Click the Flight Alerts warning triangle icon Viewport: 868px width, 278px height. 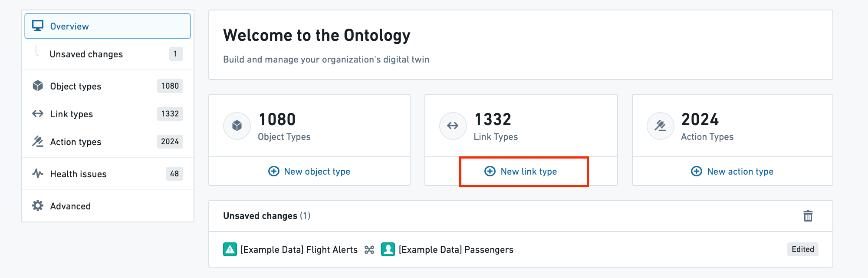tap(230, 249)
